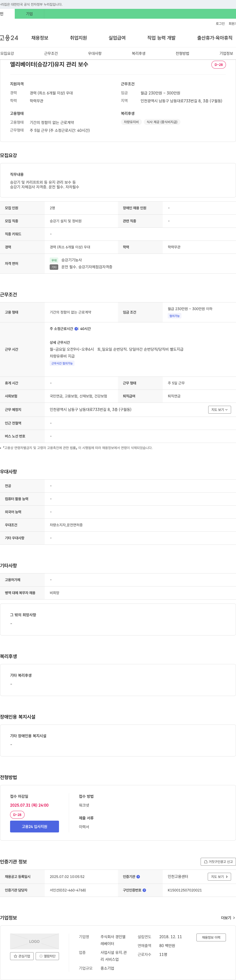This screenshot has width=236, height=980.
Task: Click the 퇴직연금 value
Action: tap(174, 396)
